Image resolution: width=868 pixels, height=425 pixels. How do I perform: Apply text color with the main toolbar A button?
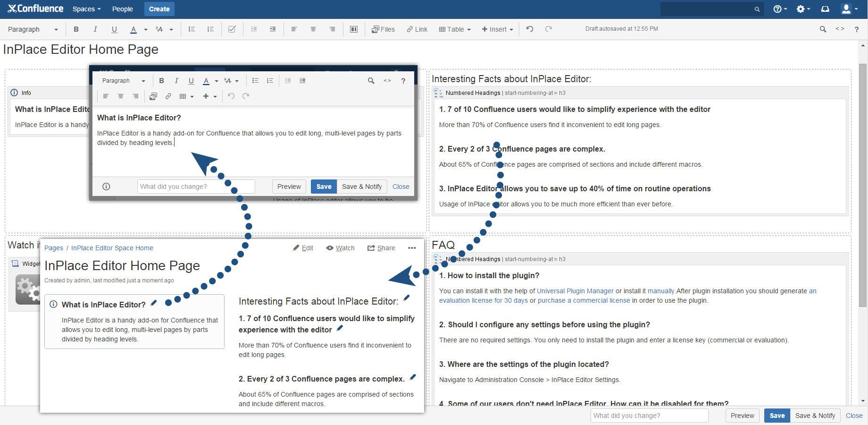tap(134, 29)
